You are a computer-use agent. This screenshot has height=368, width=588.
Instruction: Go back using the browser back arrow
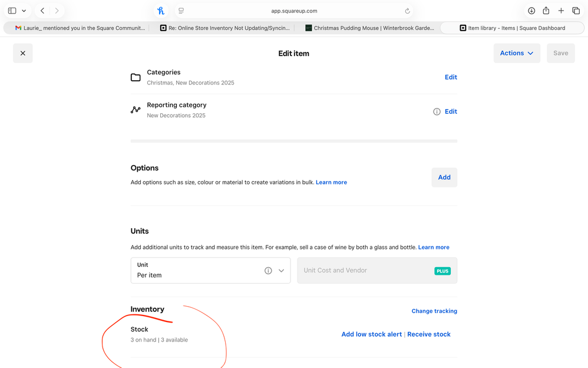[x=42, y=11]
